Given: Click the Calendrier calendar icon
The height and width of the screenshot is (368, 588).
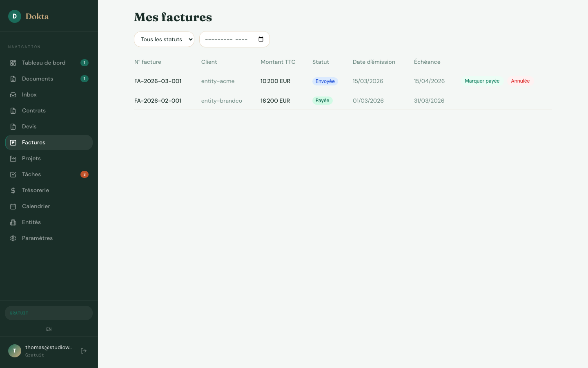Looking at the screenshot, I should [x=13, y=206].
